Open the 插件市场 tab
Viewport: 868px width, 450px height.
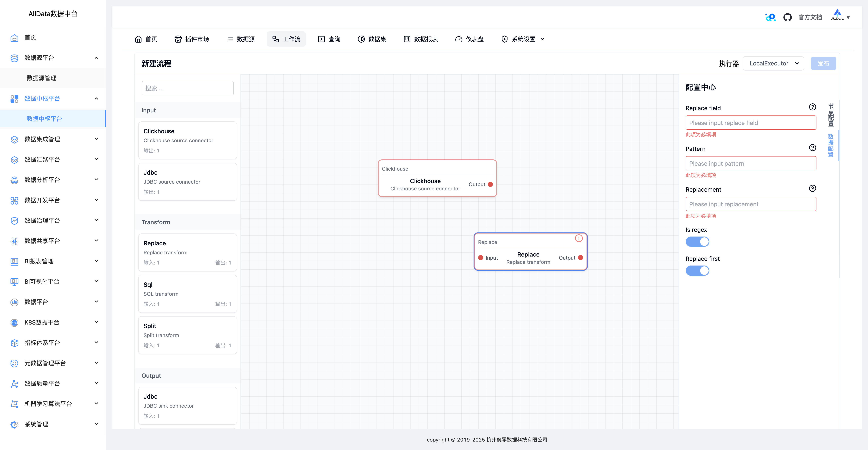coord(192,39)
